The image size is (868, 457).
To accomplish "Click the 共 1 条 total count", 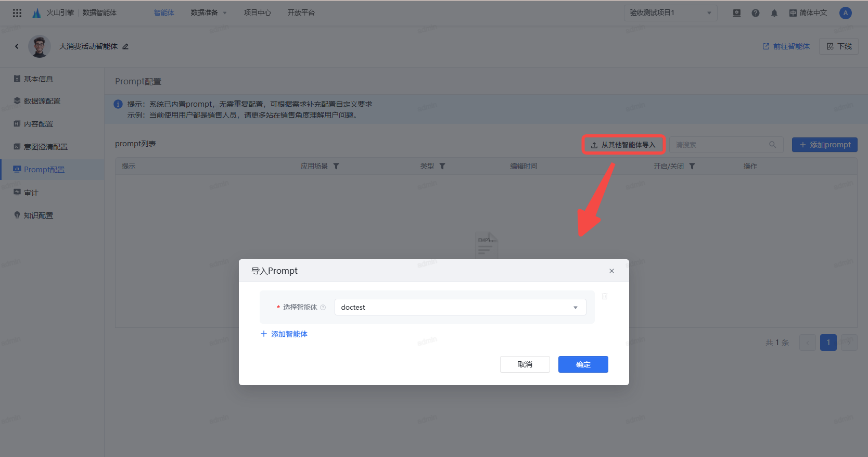I will point(777,342).
